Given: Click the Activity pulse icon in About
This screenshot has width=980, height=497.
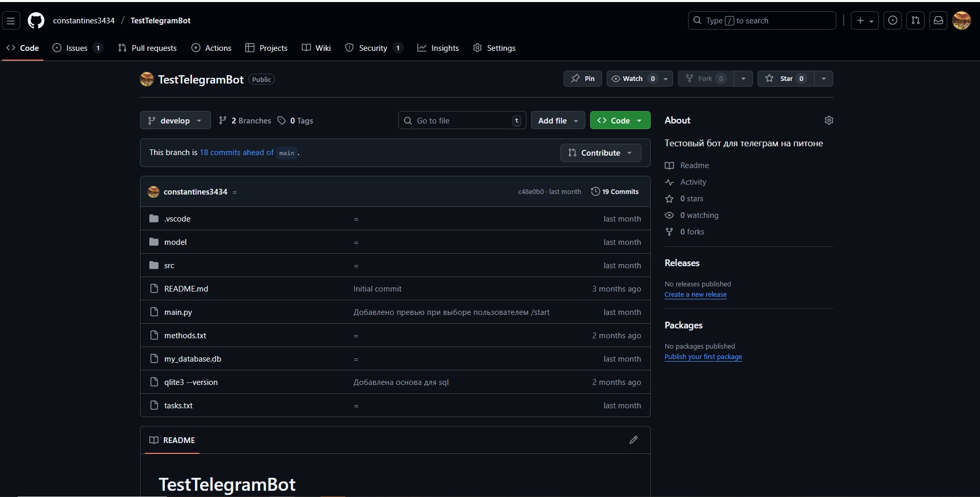Looking at the screenshot, I should 669,182.
